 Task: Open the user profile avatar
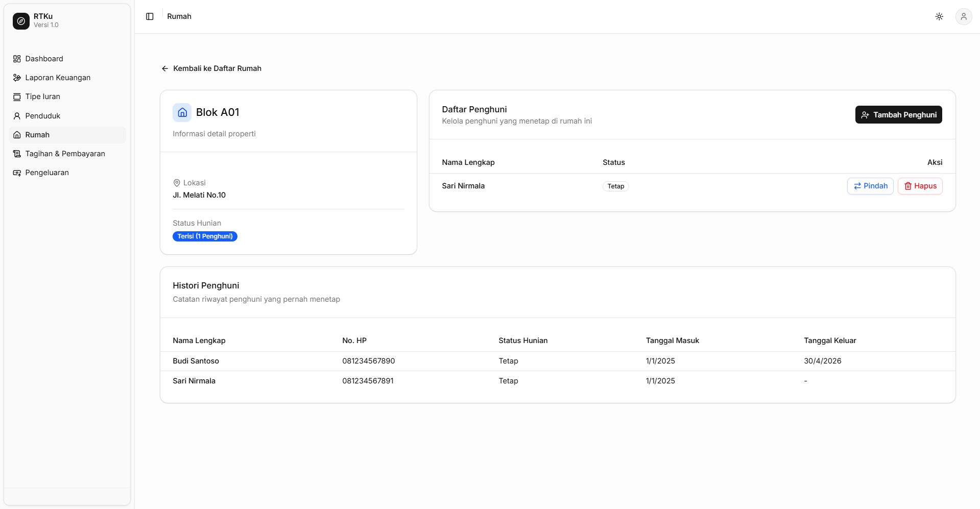[964, 16]
